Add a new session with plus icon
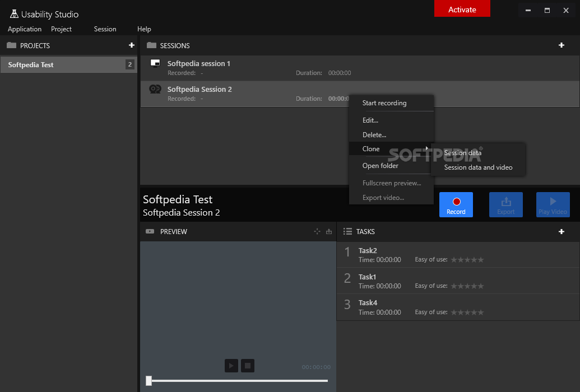The height and width of the screenshot is (392, 580). tap(561, 45)
